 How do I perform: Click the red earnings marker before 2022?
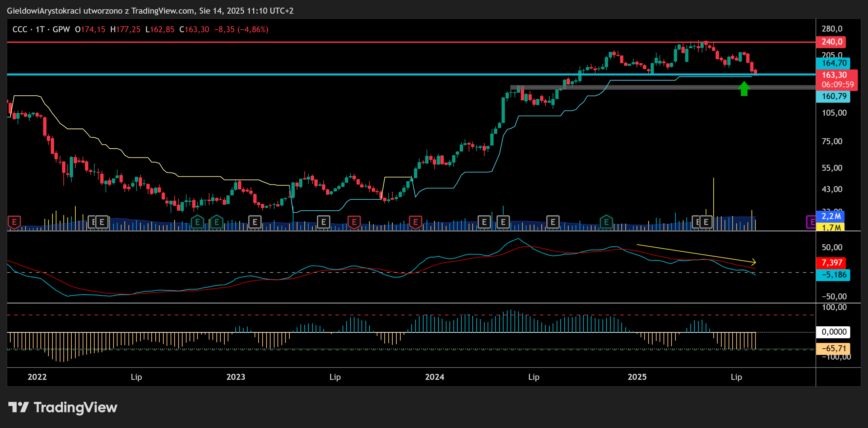14,222
